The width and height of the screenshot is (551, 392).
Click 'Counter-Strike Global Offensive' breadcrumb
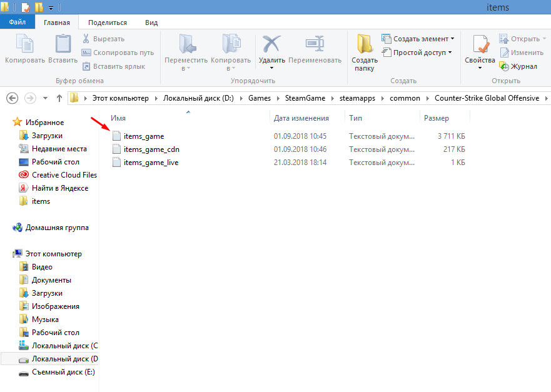[x=487, y=98]
